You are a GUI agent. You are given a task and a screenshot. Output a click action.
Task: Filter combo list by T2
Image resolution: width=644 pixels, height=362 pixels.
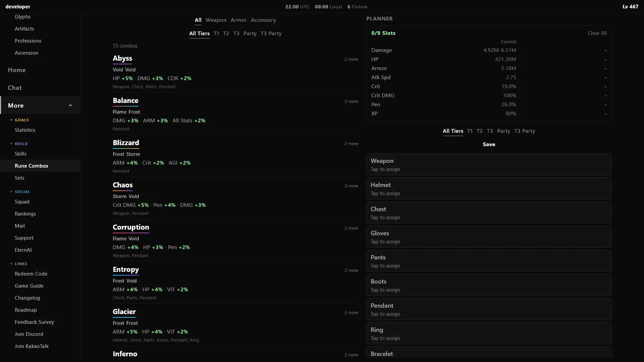pyautogui.click(x=226, y=34)
